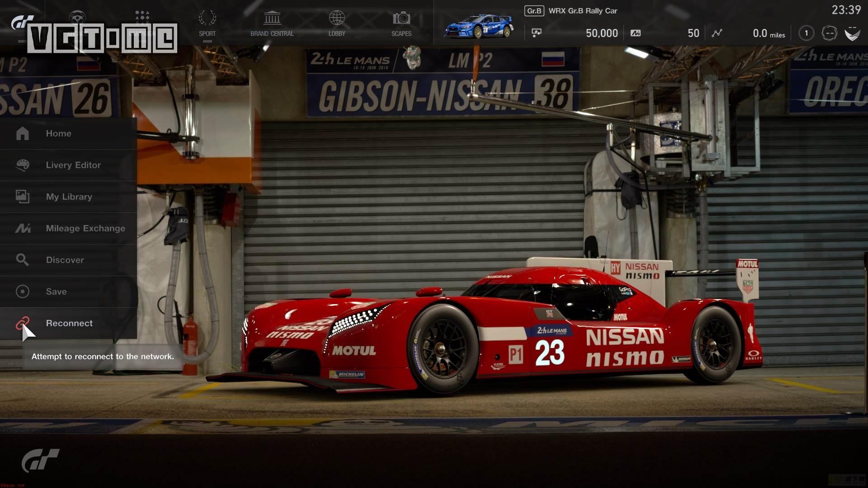The image size is (868, 488).
Task: Open the Scapes photo mode tab
Action: 401,23
